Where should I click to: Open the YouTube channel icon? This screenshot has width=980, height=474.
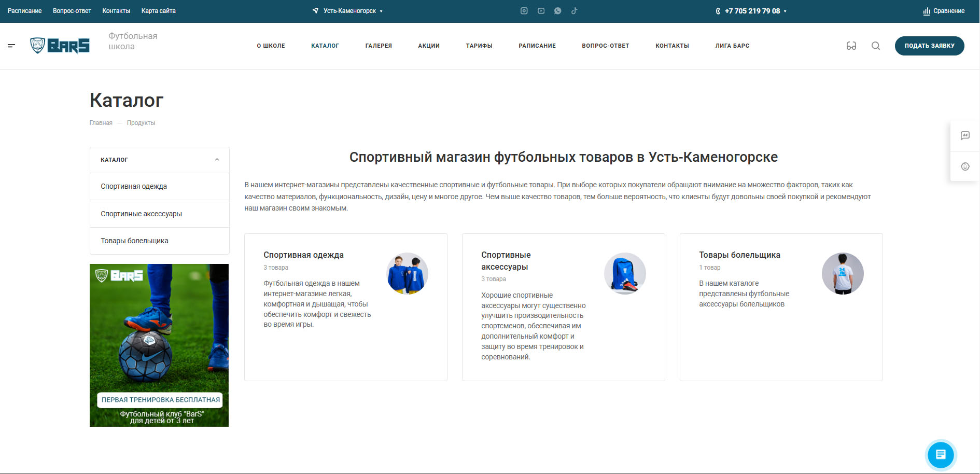pos(541,11)
